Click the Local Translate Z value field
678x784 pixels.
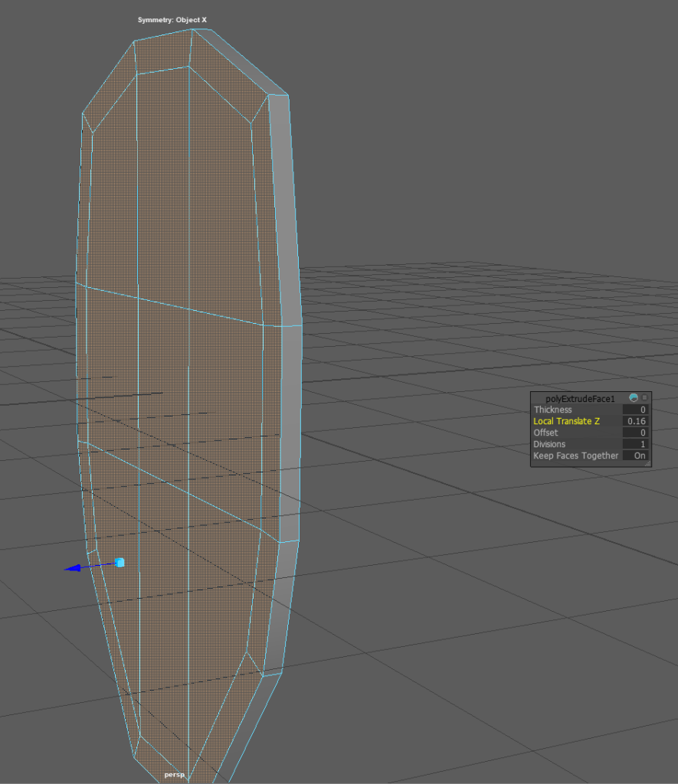[x=634, y=422]
